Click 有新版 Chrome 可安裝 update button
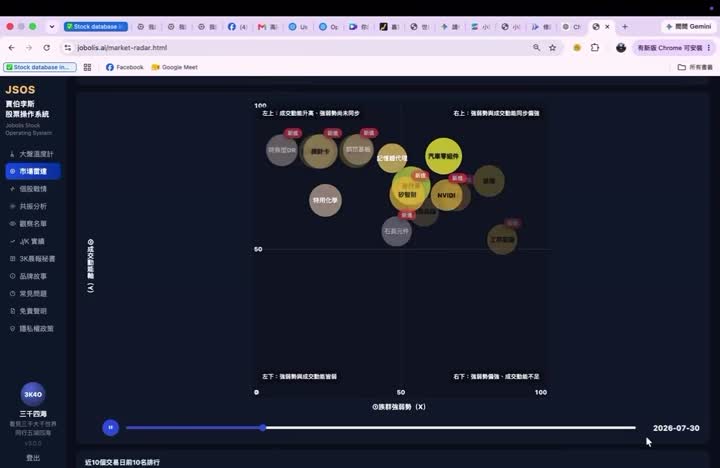This screenshot has width=720, height=468. pyautogui.click(x=674, y=47)
